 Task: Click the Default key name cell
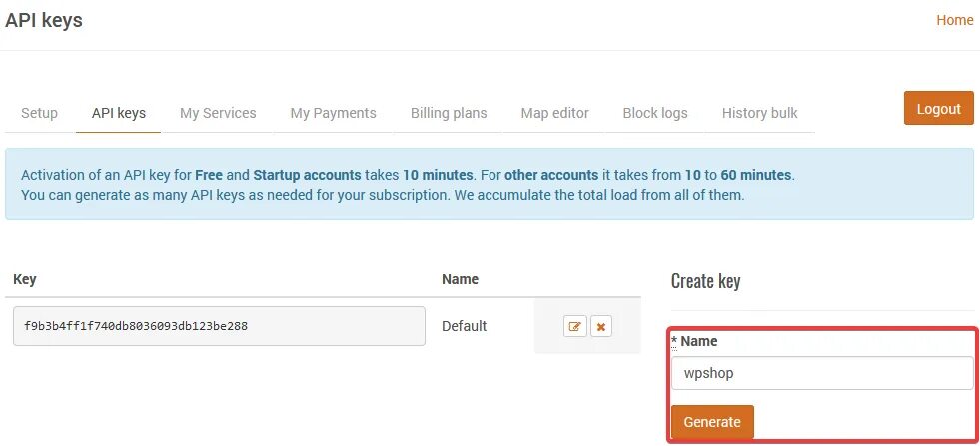(464, 326)
